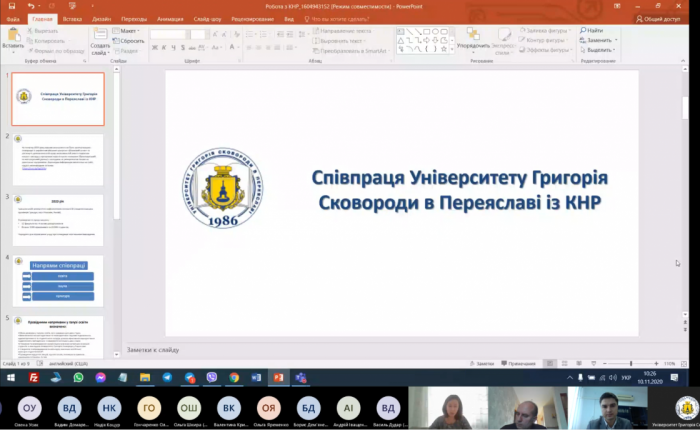
Task: Open Microsoft Teams from taskbar
Action: pyautogui.click(x=301, y=378)
